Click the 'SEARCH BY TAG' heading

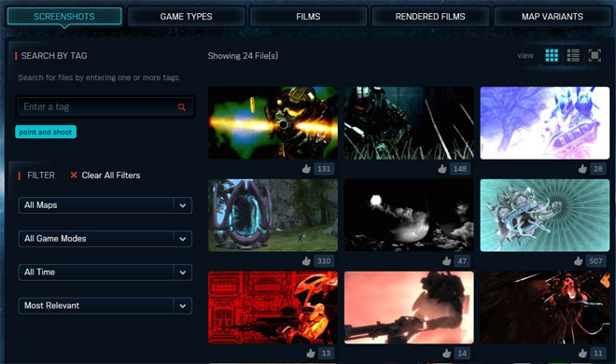pyautogui.click(x=54, y=56)
